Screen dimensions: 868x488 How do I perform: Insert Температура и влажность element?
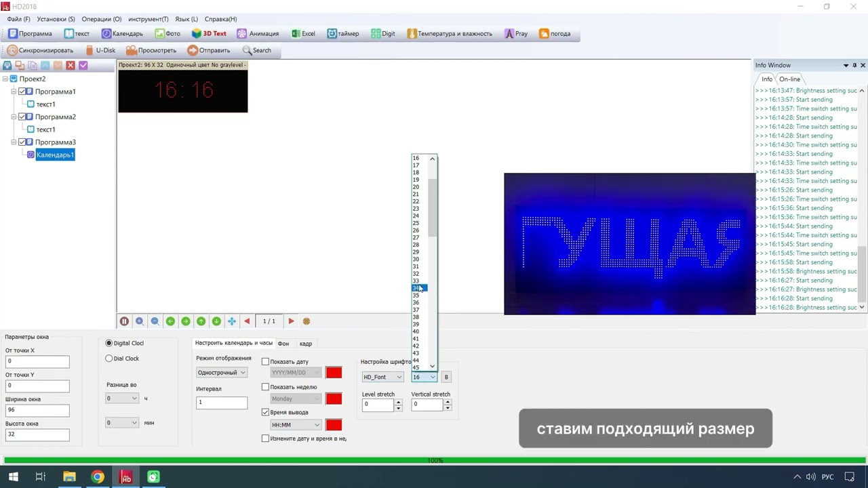pyautogui.click(x=450, y=33)
